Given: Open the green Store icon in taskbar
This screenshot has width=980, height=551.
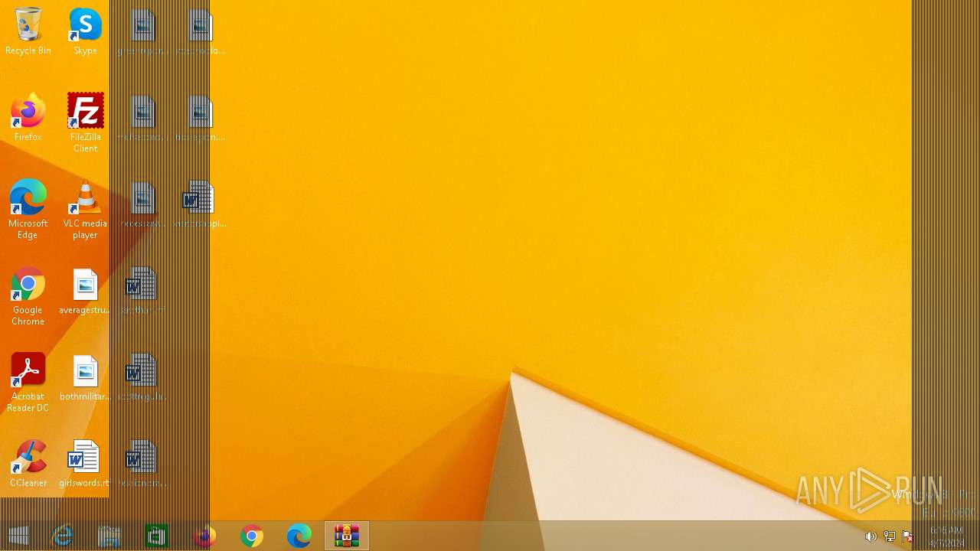Looking at the screenshot, I should click(x=157, y=536).
